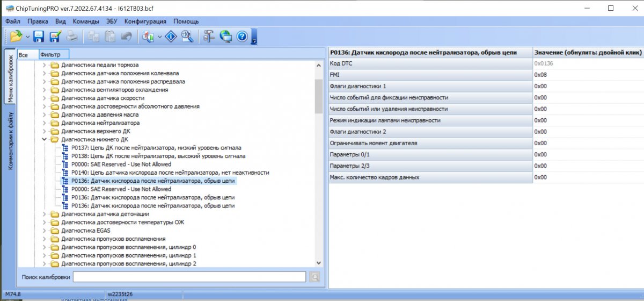
Task: Open the dropdown arrow next to open-folder icon
Action: (x=27, y=37)
